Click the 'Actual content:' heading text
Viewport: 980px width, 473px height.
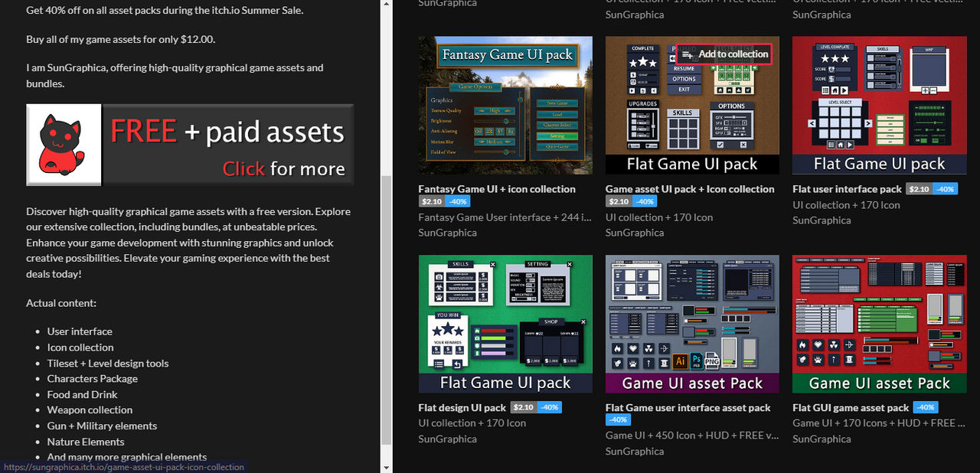click(x=61, y=303)
